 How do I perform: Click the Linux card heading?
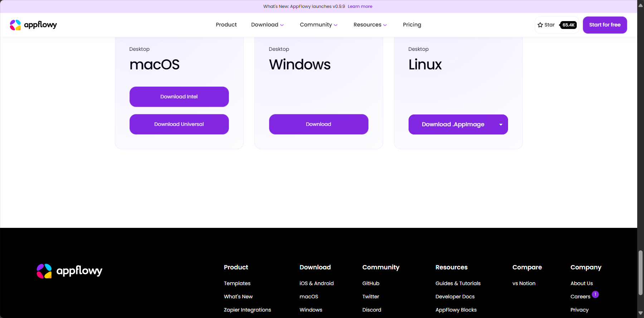pyautogui.click(x=425, y=65)
